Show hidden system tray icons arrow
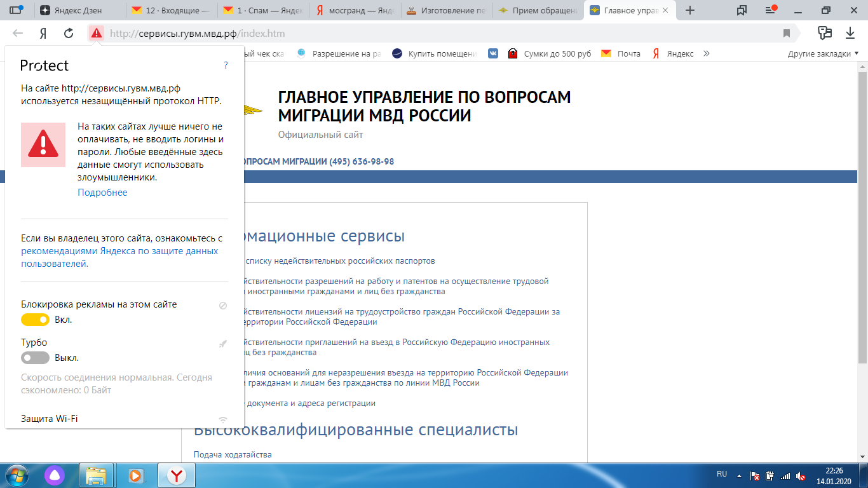This screenshot has height=488, width=868. pos(738,475)
